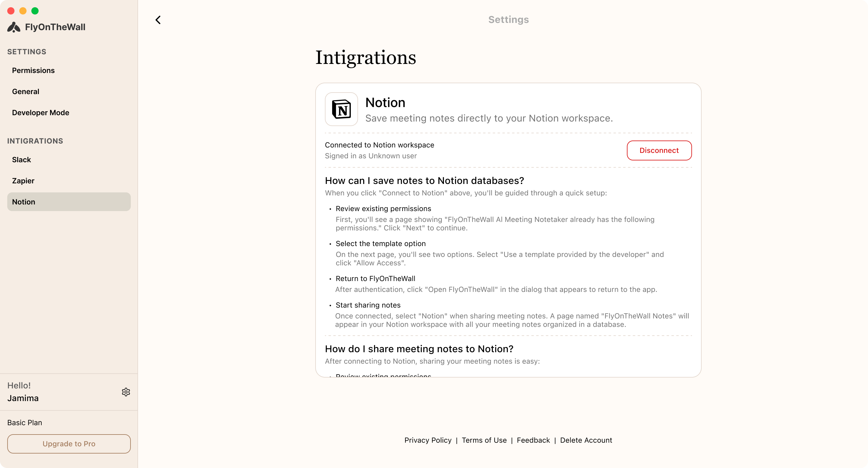Open the Feedback link
The height and width of the screenshot is (468, 868).
click(533, 440)
